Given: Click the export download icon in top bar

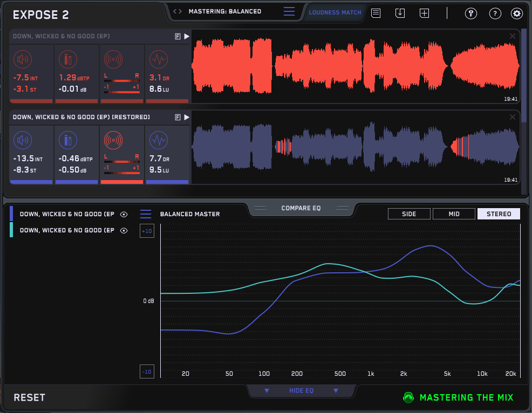Looking at the screenshot, I should [x=400, y=13].
